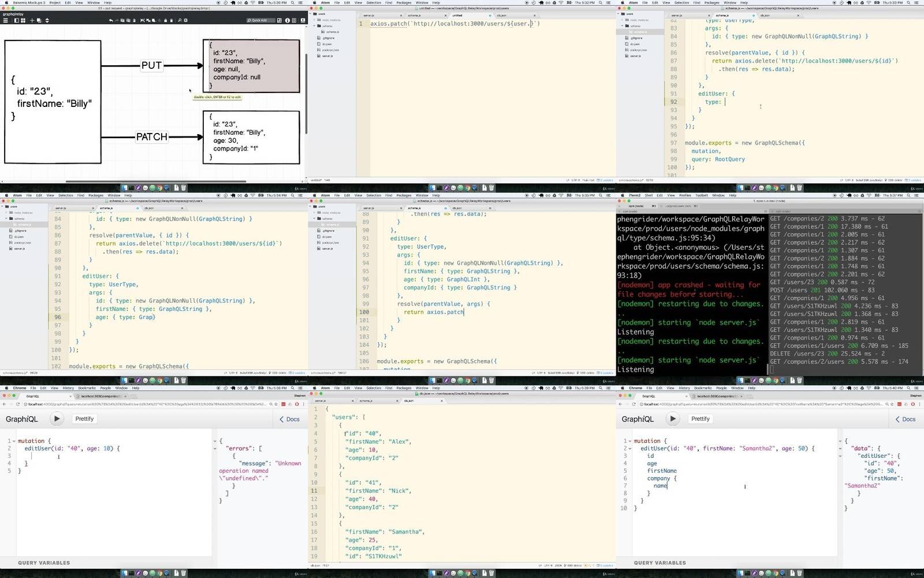Open the Project menu in Balsamiq Mockups
Screen dimensions: 924x578
click(55, 2)
